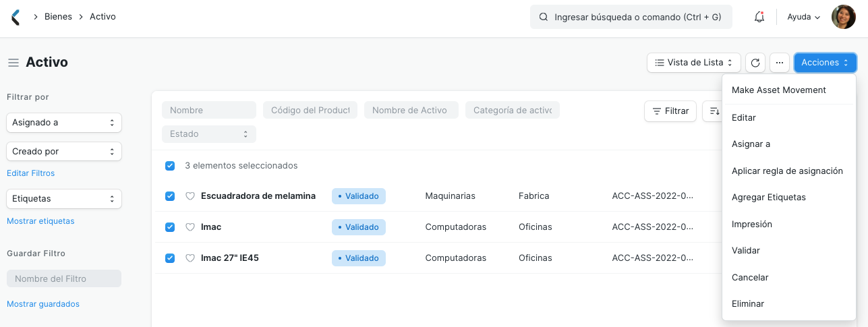
Task: Choose Validar from the menu
Action: click(x=789, y=251)
